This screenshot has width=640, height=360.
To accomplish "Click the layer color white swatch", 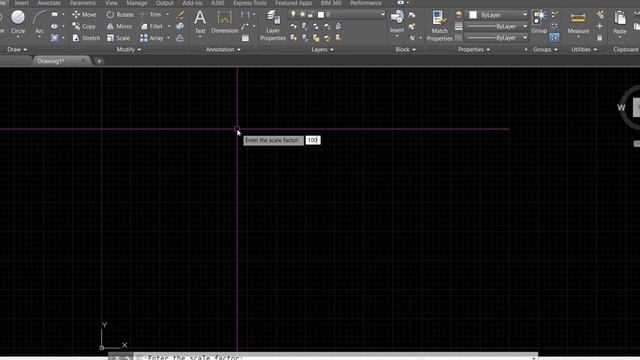I will [321, 15].
